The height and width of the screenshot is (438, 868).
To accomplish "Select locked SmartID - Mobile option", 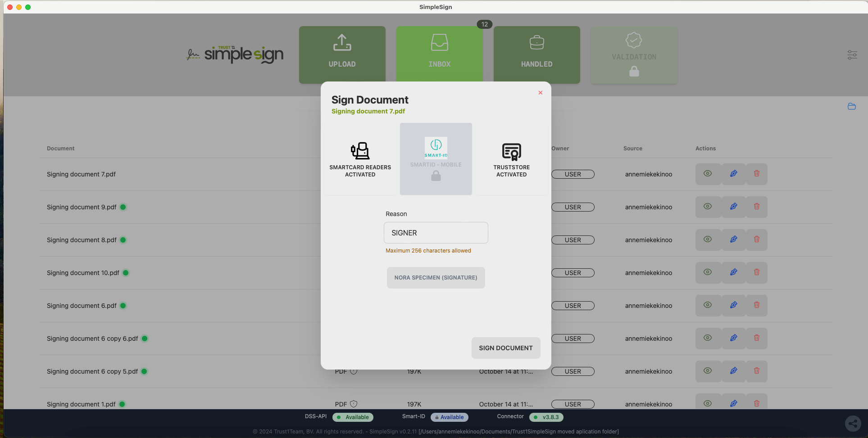I will click(x=436, y=159).
